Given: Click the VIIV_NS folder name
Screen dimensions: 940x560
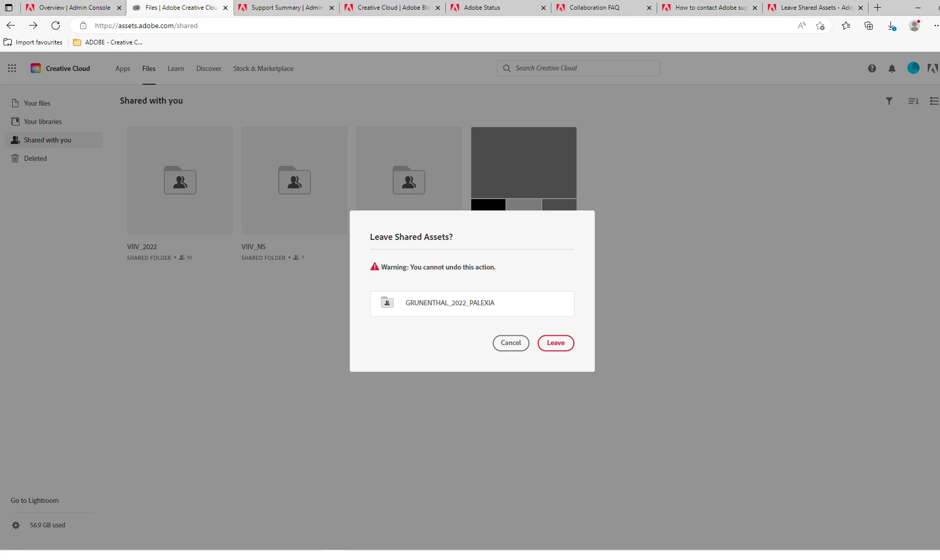Looking at the screenshot, I should [254, 247].
